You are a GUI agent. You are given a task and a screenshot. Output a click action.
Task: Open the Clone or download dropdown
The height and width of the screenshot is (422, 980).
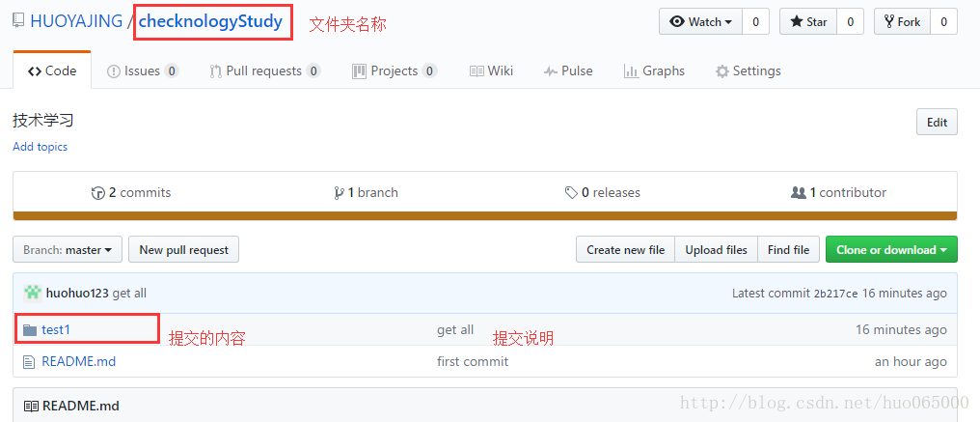pyautogui.click(x=892, y=249)
